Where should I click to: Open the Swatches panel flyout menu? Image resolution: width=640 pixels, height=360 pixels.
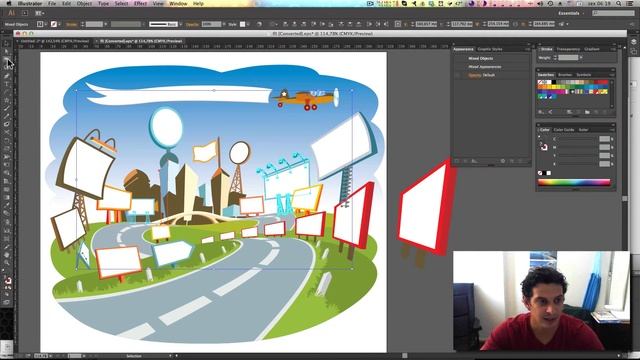click(612, 75)
